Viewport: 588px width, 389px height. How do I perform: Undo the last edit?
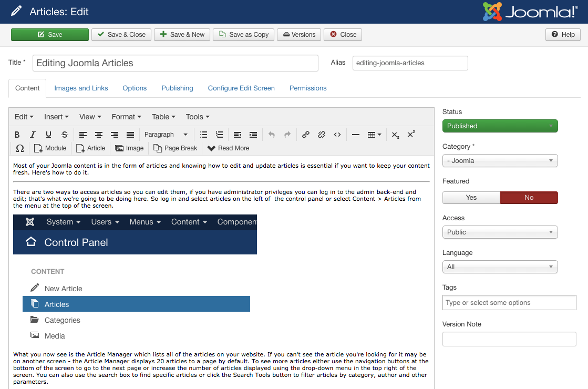coord(272,134)
